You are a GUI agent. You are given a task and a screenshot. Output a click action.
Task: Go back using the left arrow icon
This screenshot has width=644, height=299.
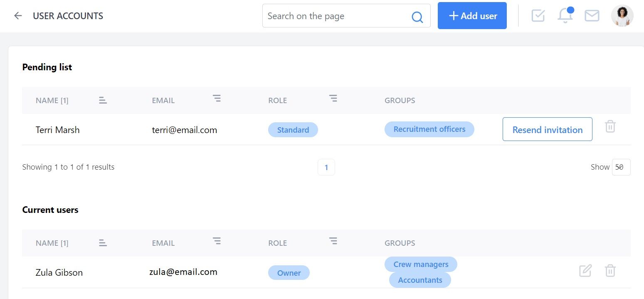[18, 16]
